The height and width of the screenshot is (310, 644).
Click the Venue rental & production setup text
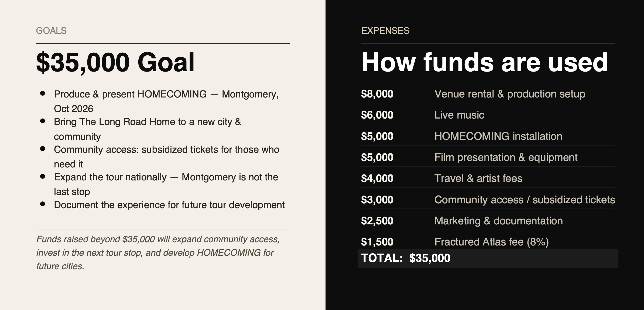[x=510, y=94]
